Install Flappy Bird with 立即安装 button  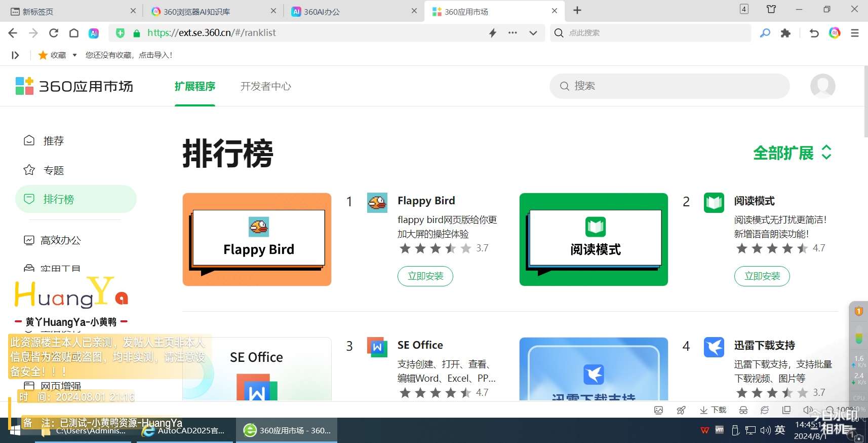tap(425, 276)
